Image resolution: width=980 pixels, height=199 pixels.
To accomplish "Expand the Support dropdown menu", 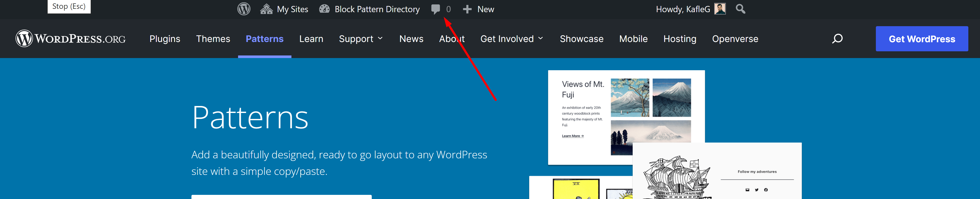I will coord(361,39).
